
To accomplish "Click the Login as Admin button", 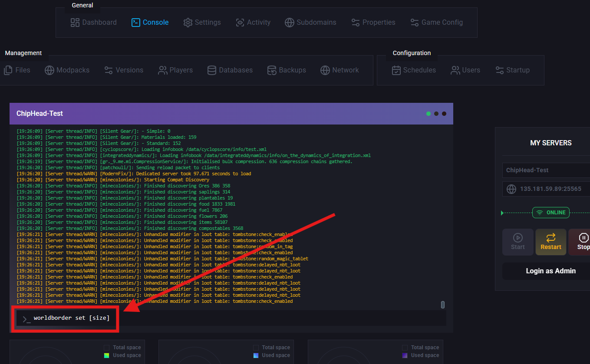I will click(550, 271).
